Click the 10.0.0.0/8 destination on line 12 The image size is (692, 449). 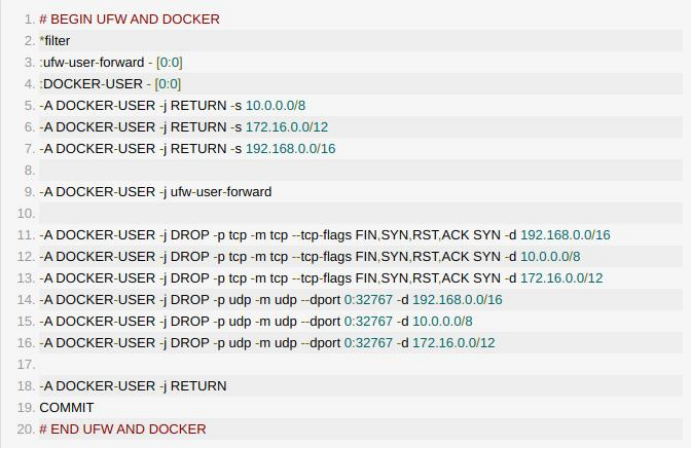point(550,257)
